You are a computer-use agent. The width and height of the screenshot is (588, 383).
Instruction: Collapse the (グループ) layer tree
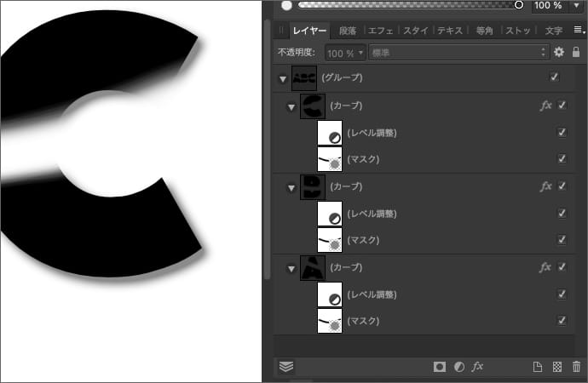coord(283,78)
